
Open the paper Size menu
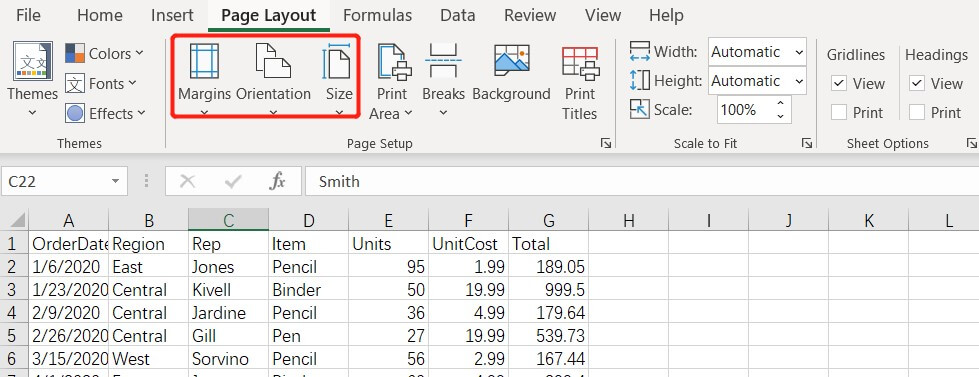tap(338, 79)
